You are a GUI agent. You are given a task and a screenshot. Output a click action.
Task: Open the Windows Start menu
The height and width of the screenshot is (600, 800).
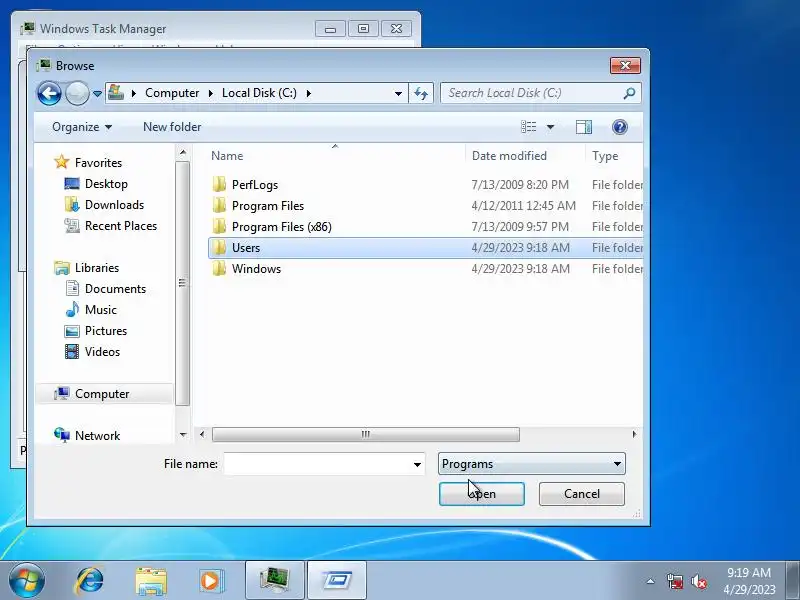click(x=26, y=581)
